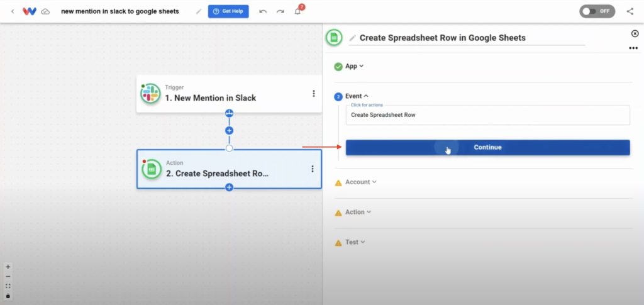Open the panel's three-dot options menu
This screenshot has width=644, height=305.
633,48
